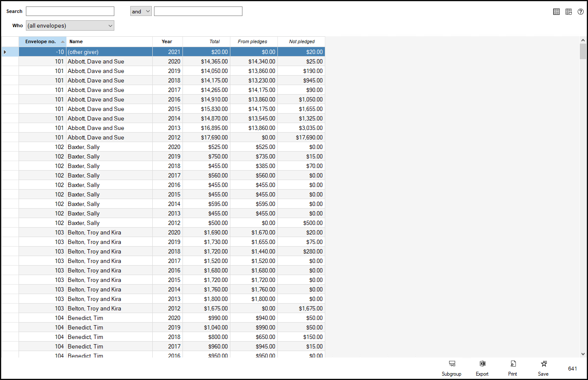Click the reset grid layout icon
The image size is (588, 380).
[569, 12]
